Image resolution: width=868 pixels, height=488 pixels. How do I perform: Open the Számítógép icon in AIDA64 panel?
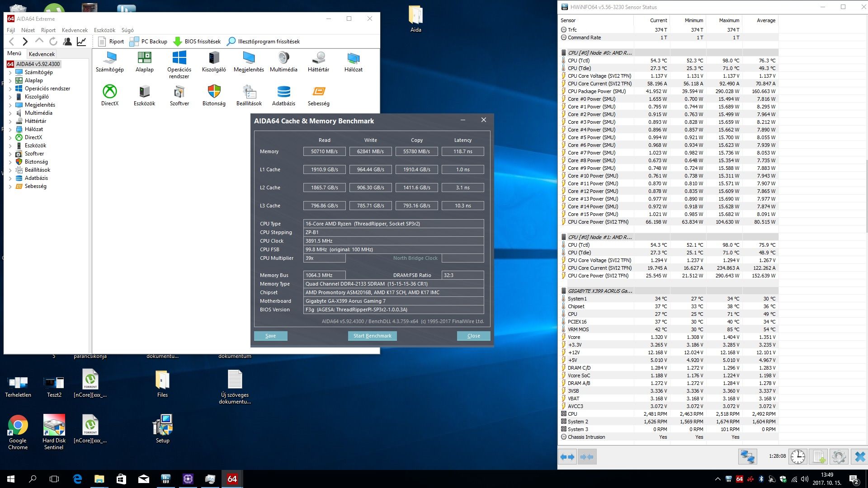point(110,62)
